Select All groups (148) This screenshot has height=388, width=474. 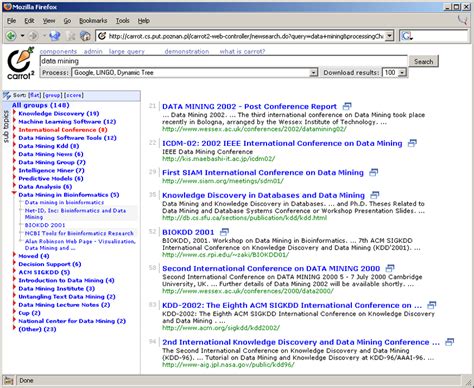pos(41,105)
